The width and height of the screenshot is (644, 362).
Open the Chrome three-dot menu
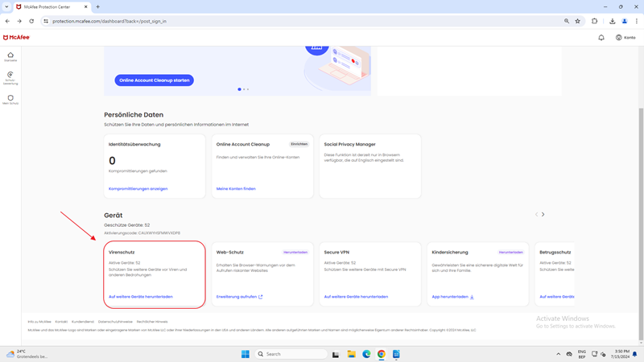(637, 22)
